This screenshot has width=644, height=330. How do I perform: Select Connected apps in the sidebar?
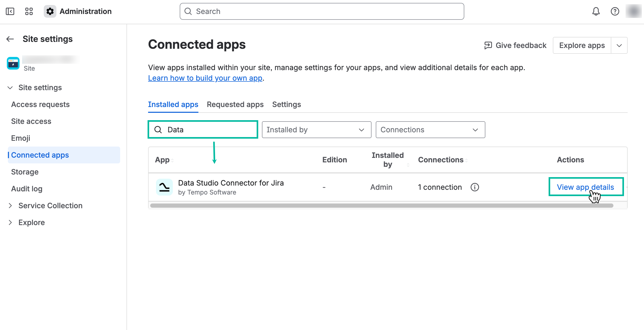[x=64, y=155]
